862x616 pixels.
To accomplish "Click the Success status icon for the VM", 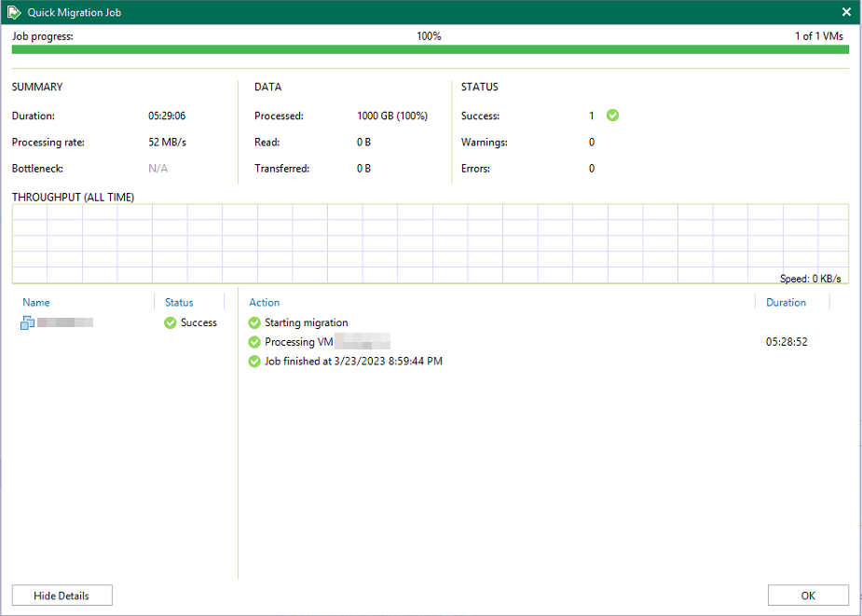I will (170, 322).
